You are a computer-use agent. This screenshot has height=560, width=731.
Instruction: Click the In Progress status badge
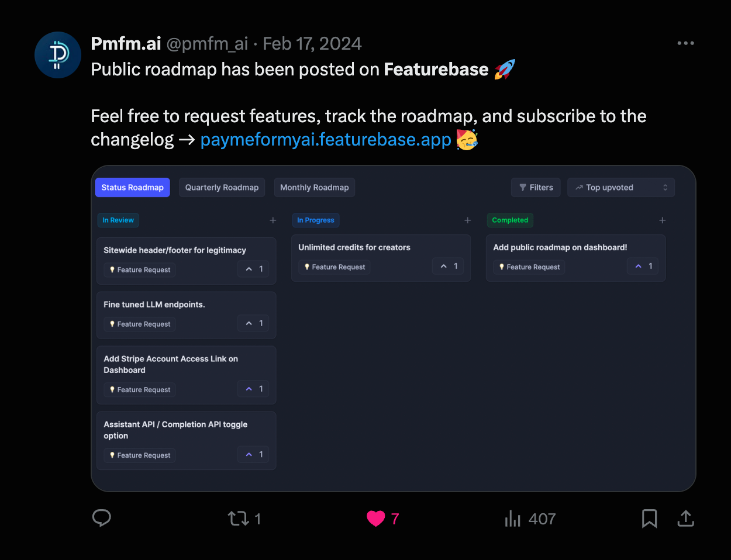pos(316,220)
